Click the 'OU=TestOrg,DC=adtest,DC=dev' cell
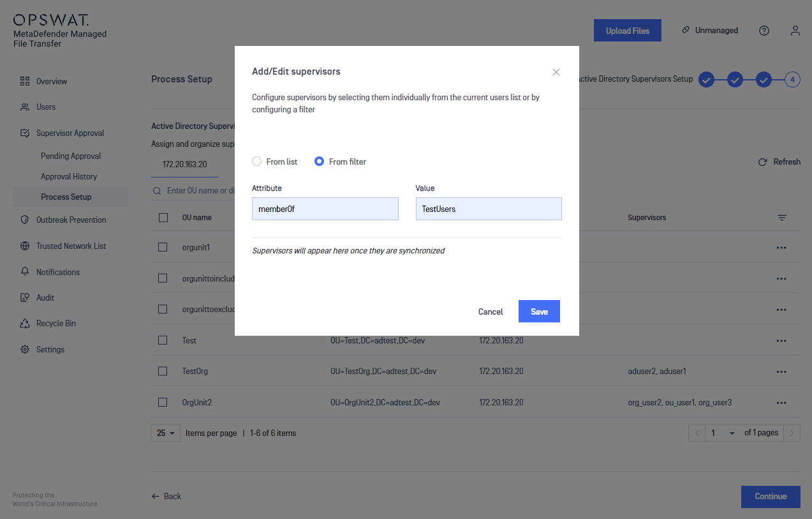The height and width of the screenshot is (519, 812). [383, 371]
